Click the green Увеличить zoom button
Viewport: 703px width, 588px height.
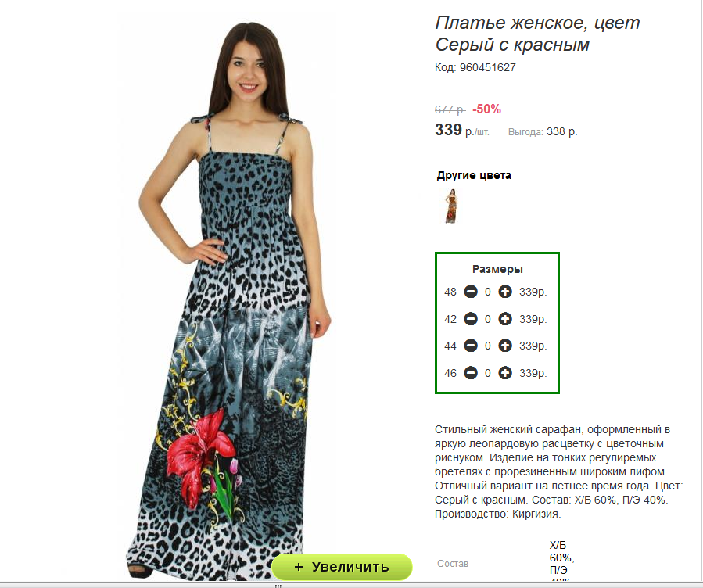click(342, 567)
